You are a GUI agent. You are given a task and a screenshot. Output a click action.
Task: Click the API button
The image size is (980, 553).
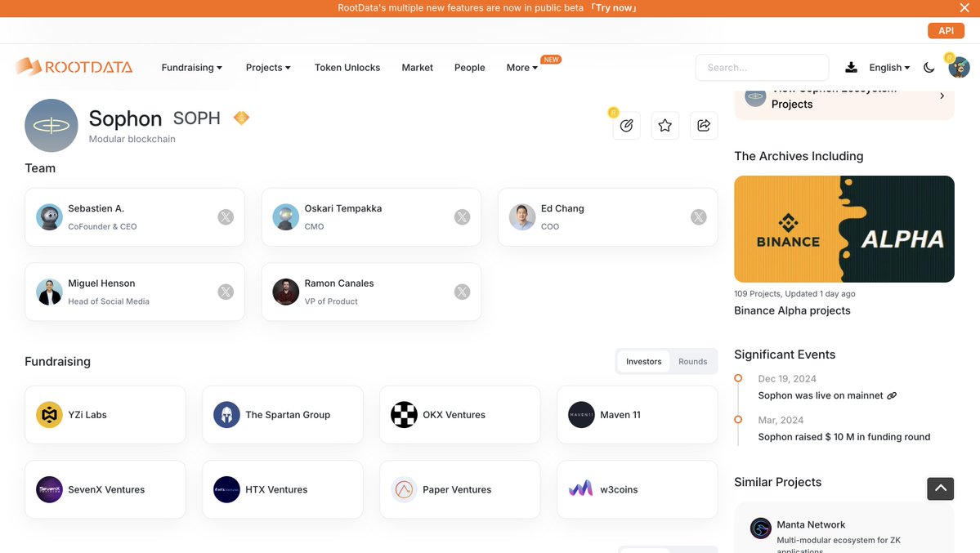946,30
